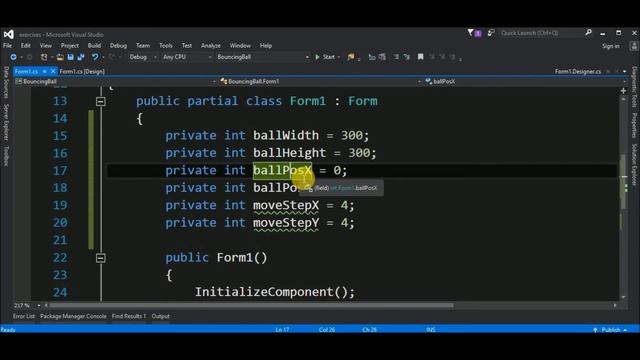Click the Comment Out Selected Lines icon
The width and height of the screenshot is (640, 360).
(371, 57)
